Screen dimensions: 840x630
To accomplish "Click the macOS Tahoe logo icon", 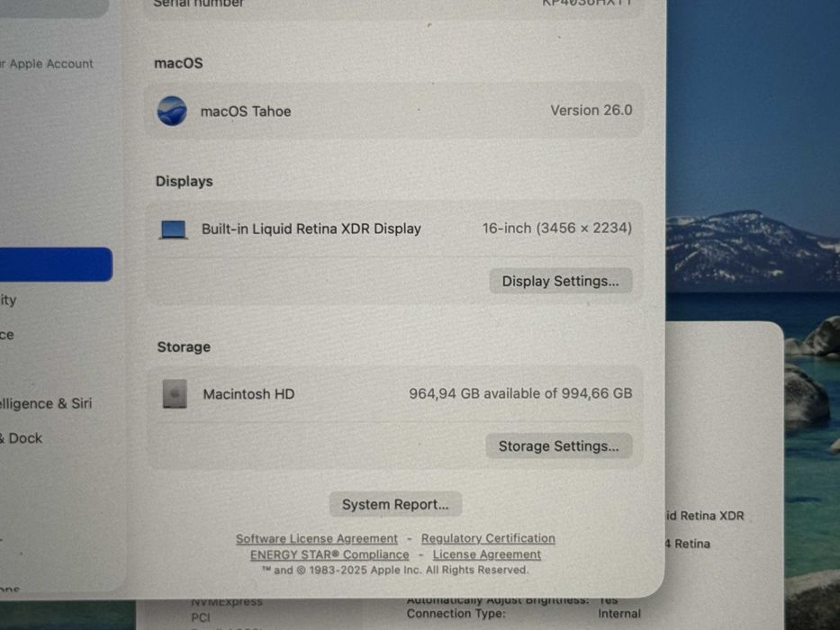I will click(172, 111).
